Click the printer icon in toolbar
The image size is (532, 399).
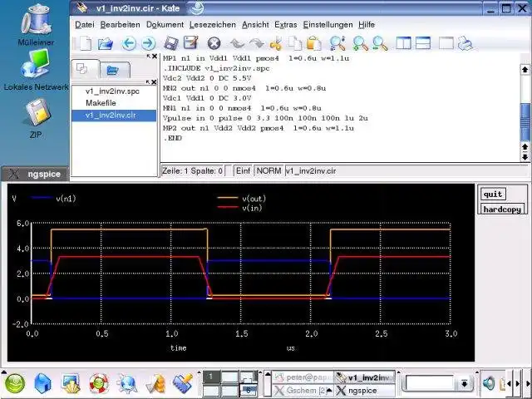[465, 43]
